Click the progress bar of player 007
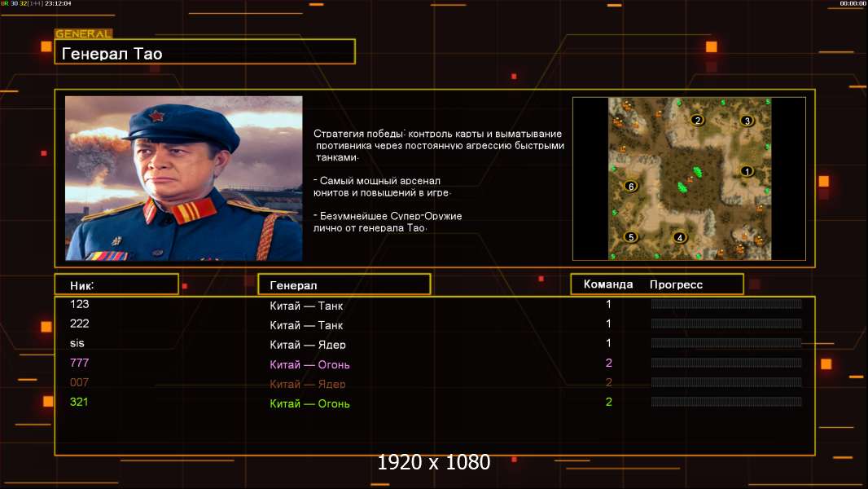 point(726,382)
